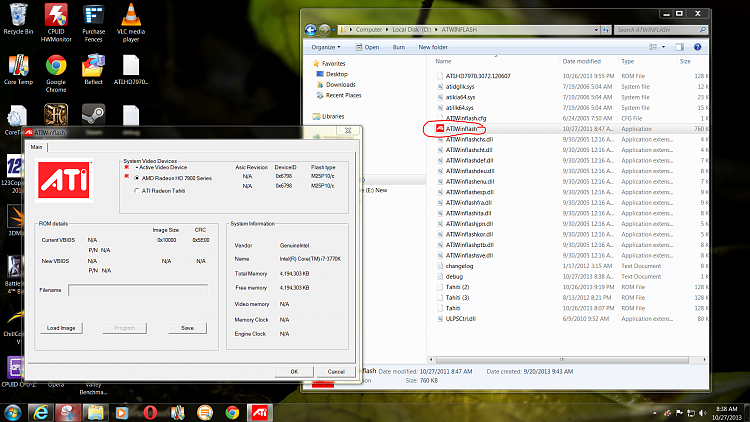The image size is (750, 422).
Task: Launch Opera from the taskbar
Action: pos(150,412)
